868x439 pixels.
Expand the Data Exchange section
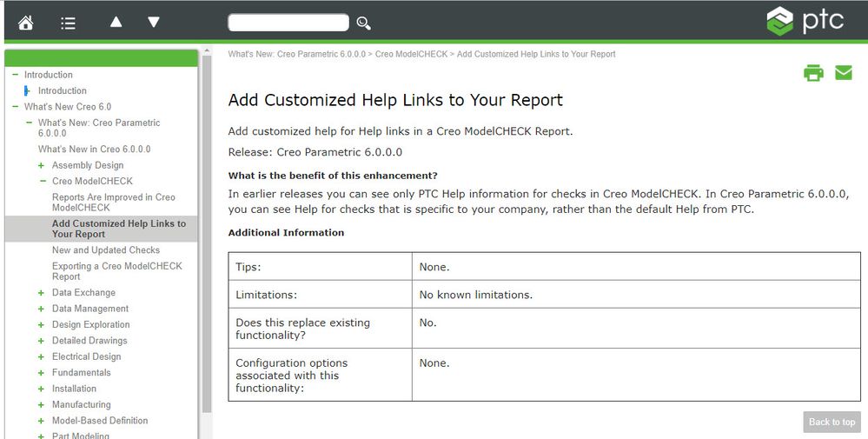(41, 293)
